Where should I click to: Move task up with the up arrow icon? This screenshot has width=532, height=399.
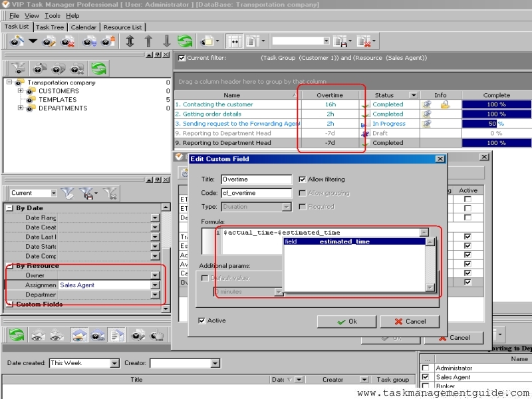148,41
